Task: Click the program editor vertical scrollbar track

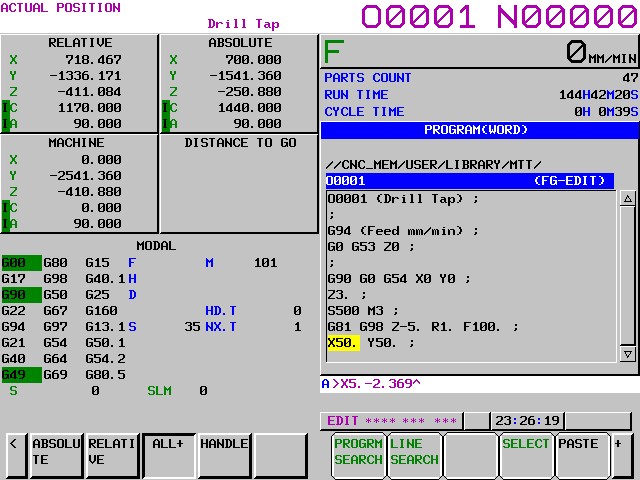Action: click(627, 276)
